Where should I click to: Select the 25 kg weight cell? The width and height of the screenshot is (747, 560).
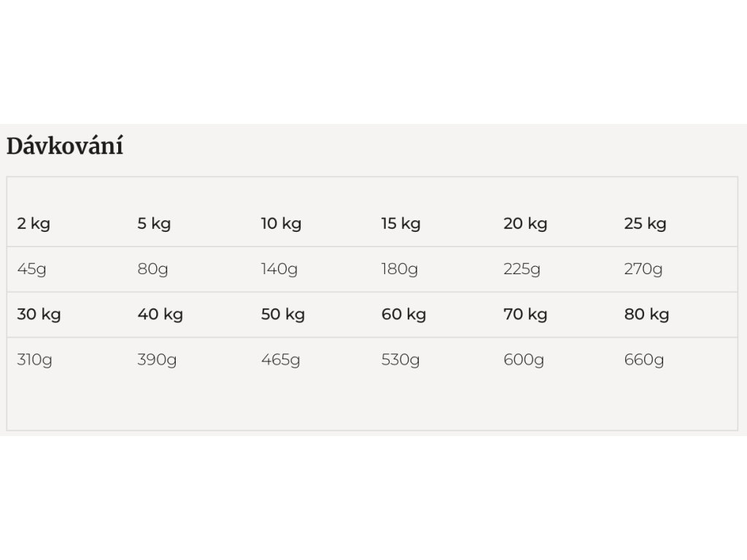coord(645,223)
